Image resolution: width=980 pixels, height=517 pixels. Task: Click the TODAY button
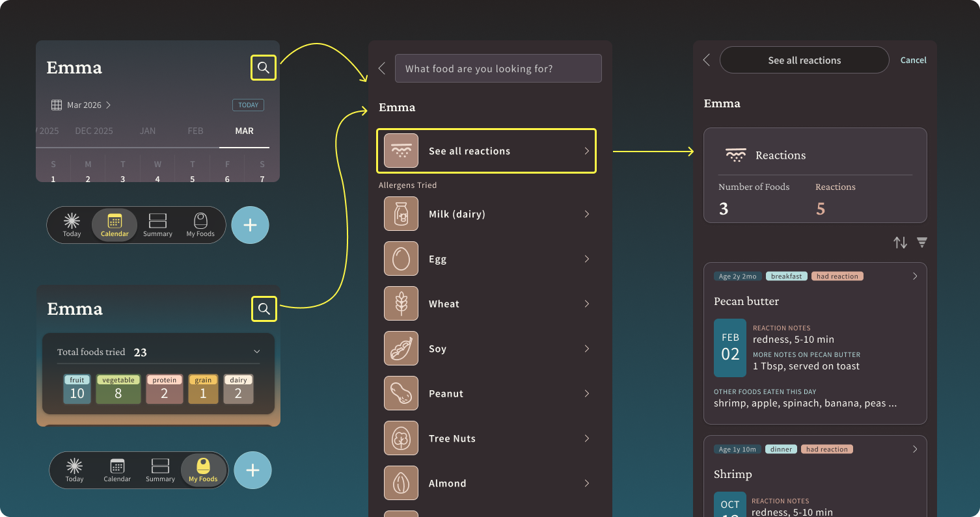click(x=248, y=105)
